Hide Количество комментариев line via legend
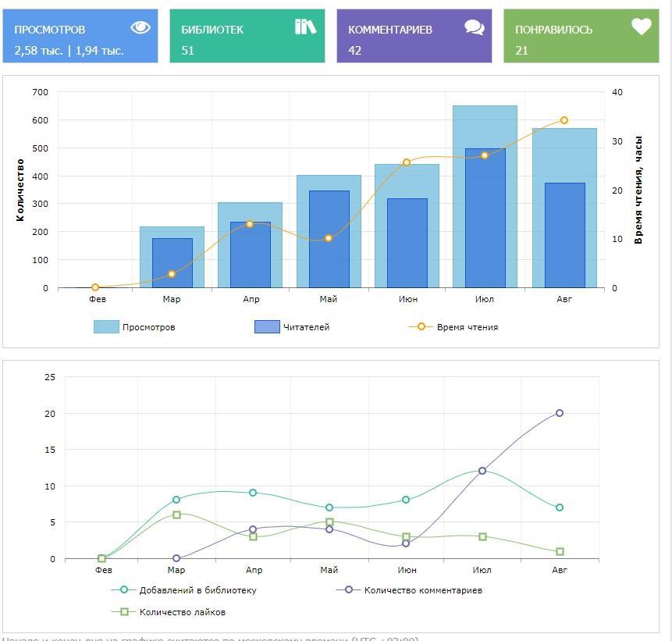The width and height of the screenshot is (672, 641). tap(423, 590)
